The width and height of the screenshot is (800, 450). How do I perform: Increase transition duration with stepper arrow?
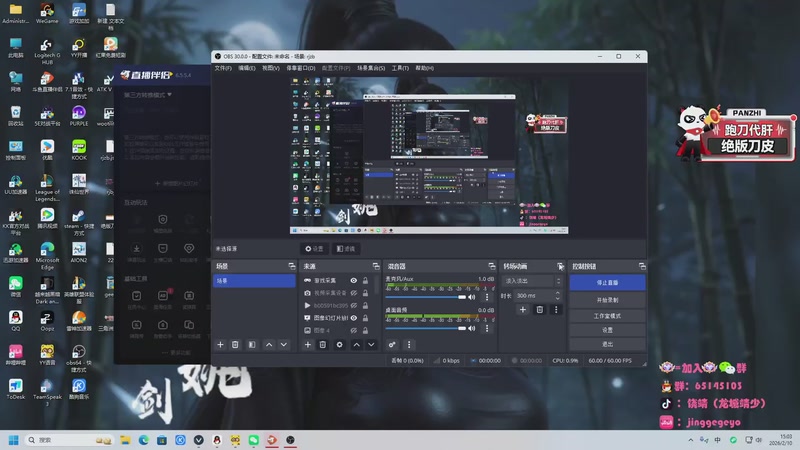[x=557, y=293]
